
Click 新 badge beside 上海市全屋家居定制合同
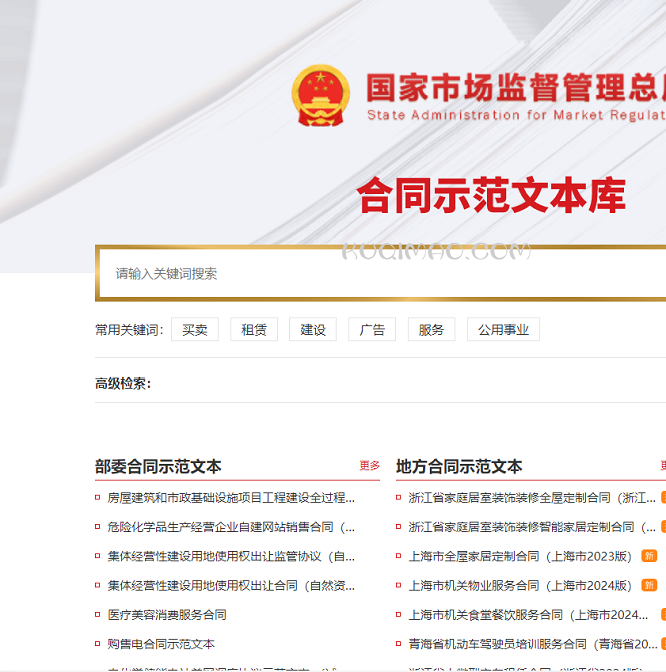click(x=649, y=556)
